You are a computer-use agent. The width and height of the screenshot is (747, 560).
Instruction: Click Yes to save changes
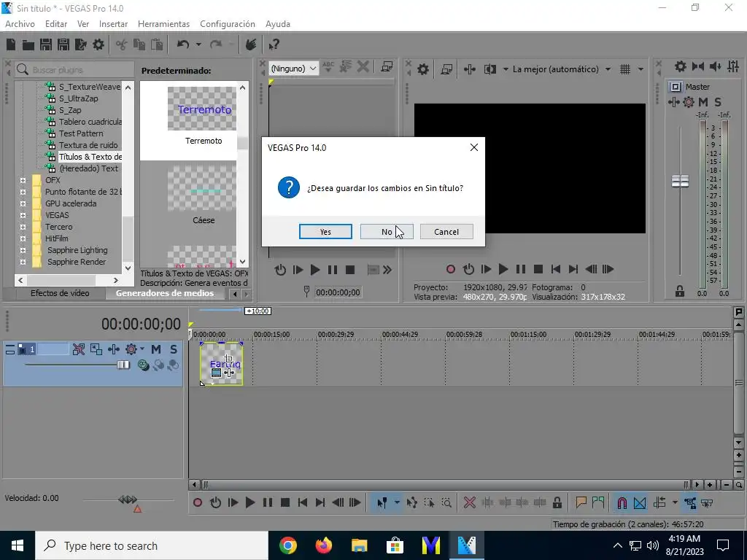coord(325,232)
